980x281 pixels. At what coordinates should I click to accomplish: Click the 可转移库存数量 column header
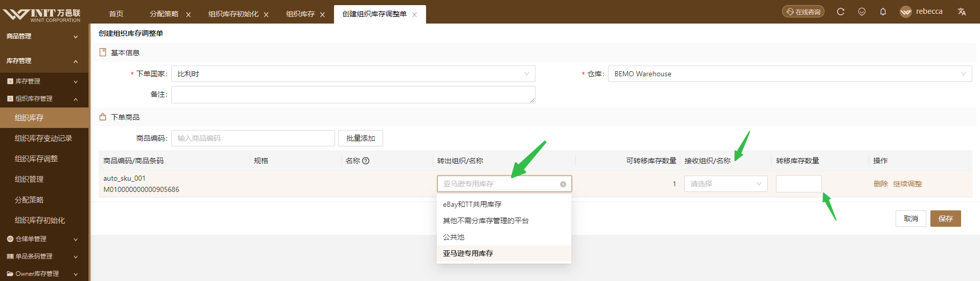[651, 161]
